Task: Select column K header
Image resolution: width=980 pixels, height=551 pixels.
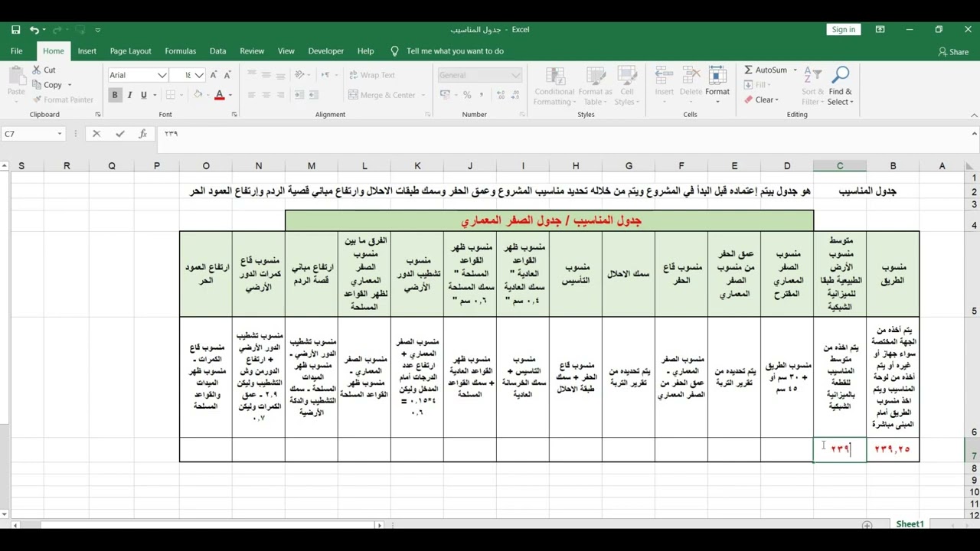Action: point(417,166)
